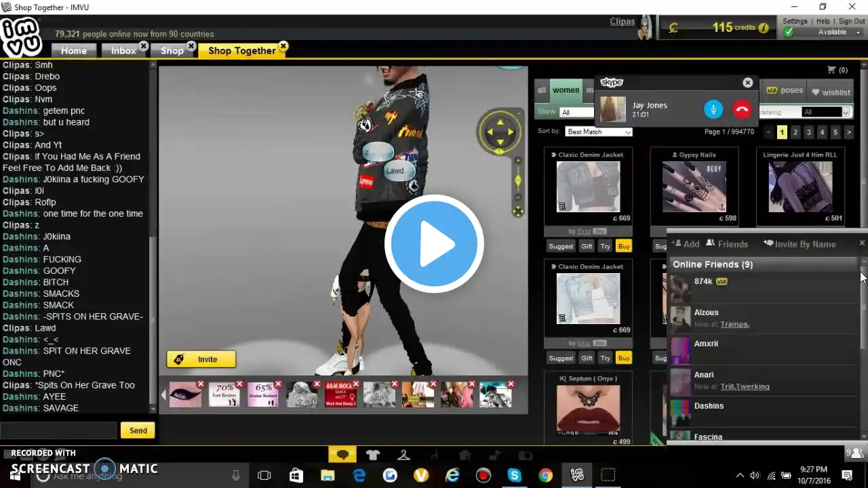Close the Inbox tab
The image size is (868, 488).
144,46
